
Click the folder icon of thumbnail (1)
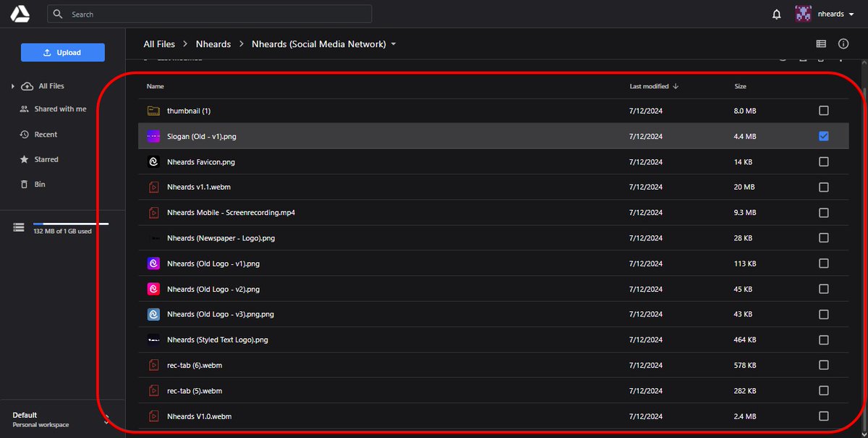(x=153, y=111)
